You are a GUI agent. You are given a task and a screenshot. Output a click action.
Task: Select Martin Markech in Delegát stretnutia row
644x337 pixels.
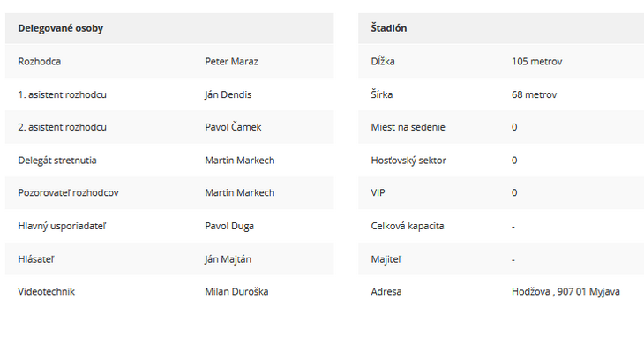tap(239, 160)
